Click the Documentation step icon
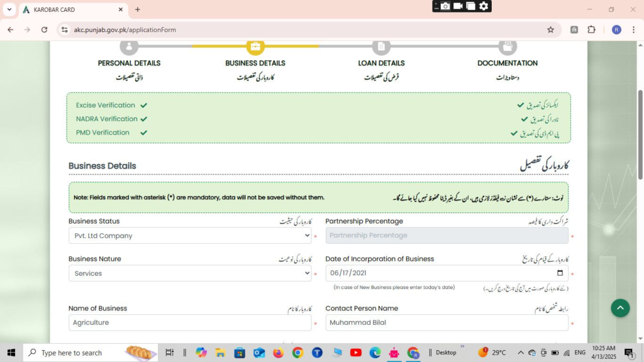Image resolution: width=644 pixels, height=362 pixels. tap(508, 47)
